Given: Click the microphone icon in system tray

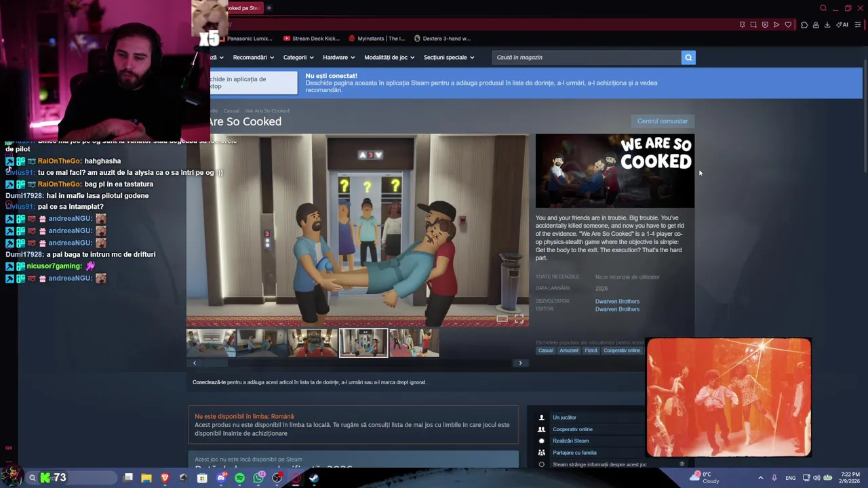Looking at the screenshot, I should click(x=774, y=478).
